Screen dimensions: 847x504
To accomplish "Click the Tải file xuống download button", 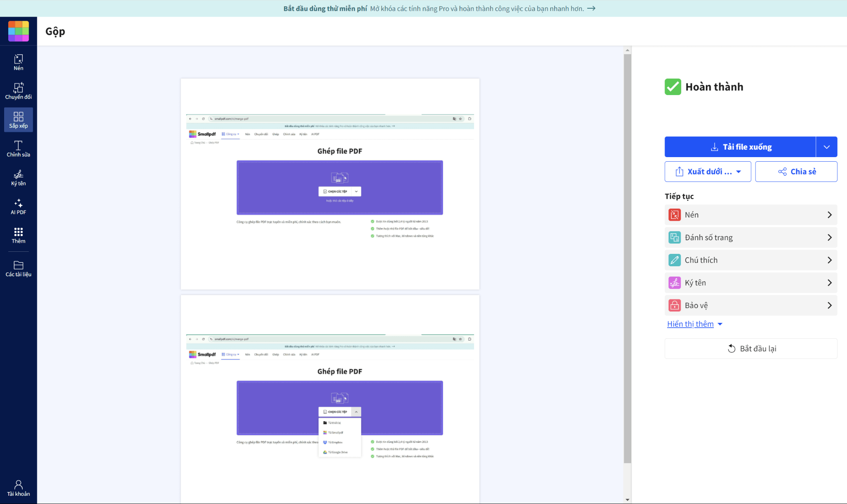I will (x=740, y=147).
